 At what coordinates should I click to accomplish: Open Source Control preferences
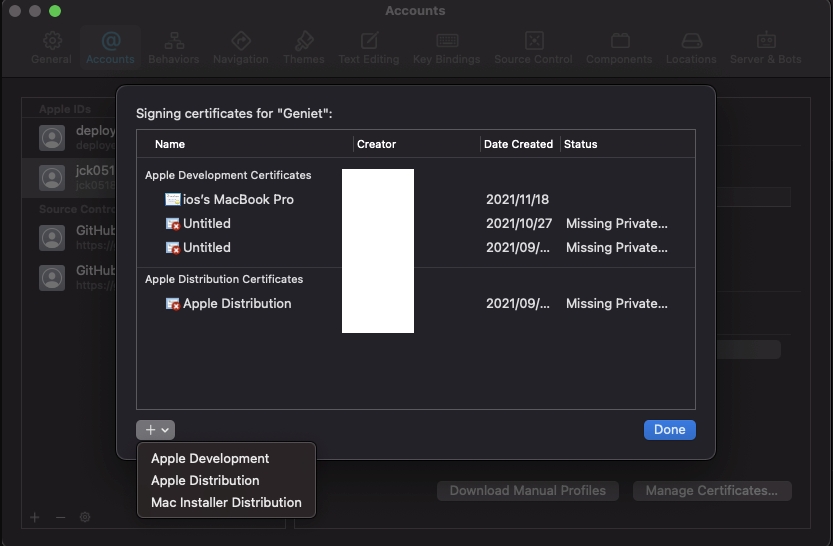coord(534,47)
